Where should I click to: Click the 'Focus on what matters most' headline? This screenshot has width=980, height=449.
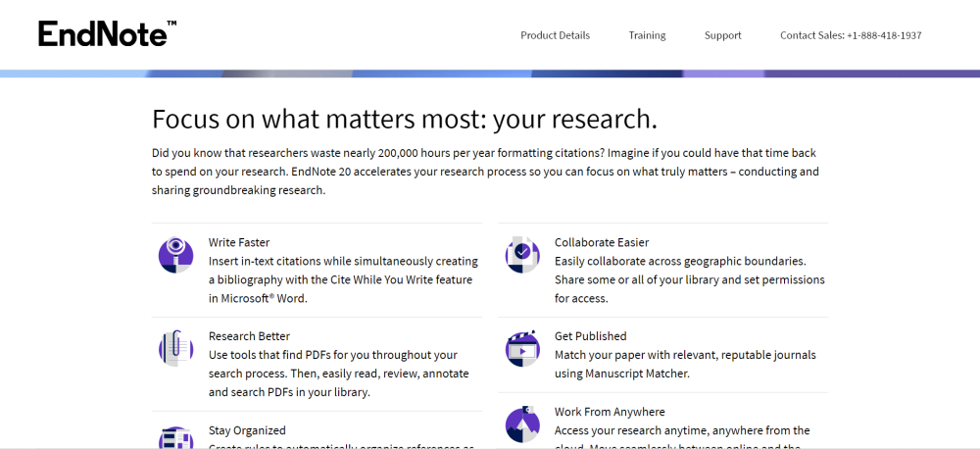pos(405,119)
